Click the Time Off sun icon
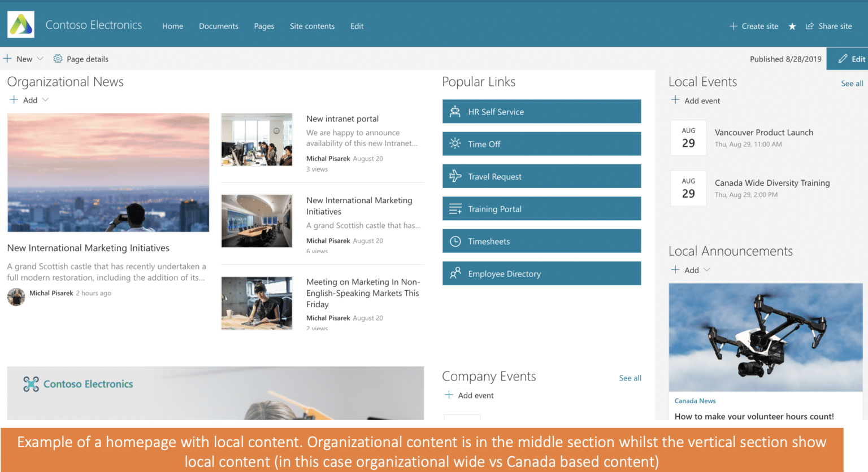The image size is (868, 472). (x=454, y=144)
